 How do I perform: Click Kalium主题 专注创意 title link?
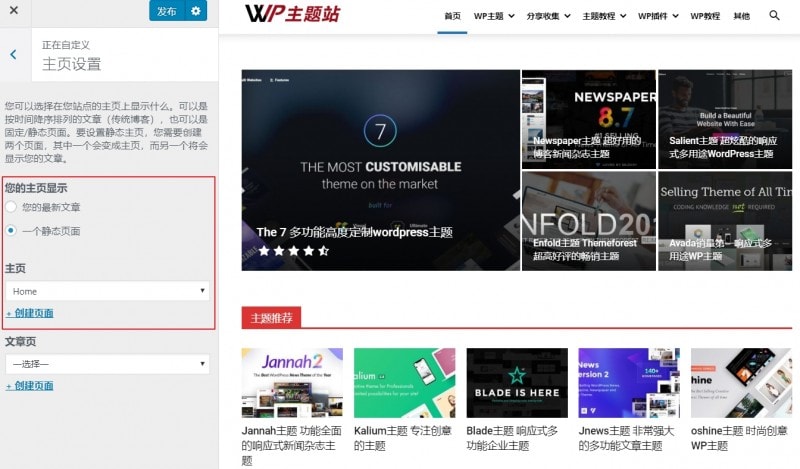click(x=403, y=438)
